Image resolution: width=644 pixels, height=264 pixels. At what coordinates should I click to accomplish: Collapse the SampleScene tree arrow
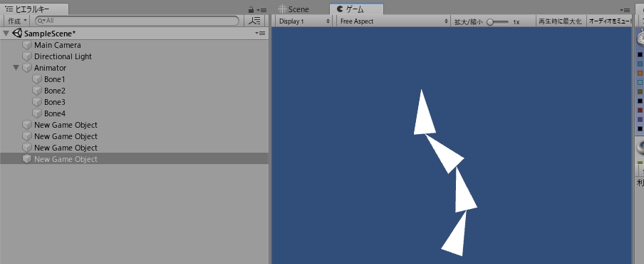tap(6, 34)
